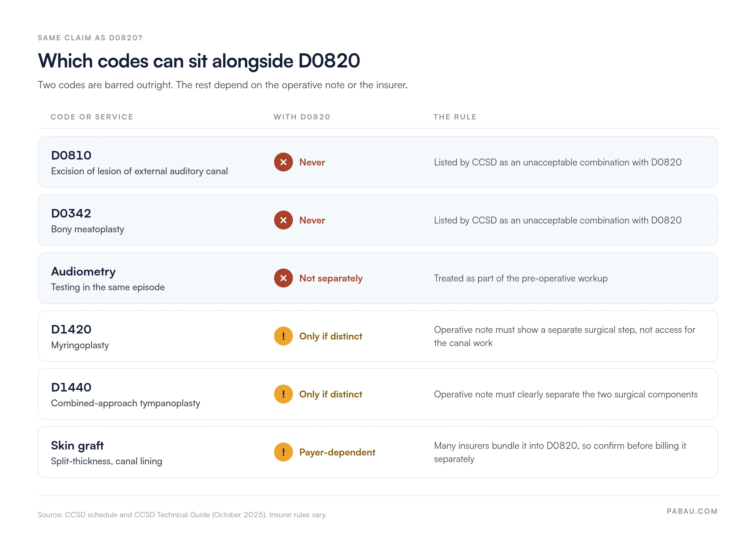756x551 pixels.
Task: Click the 'CODE OR SERVICE' column header
Action: click(x=92, y=117)
